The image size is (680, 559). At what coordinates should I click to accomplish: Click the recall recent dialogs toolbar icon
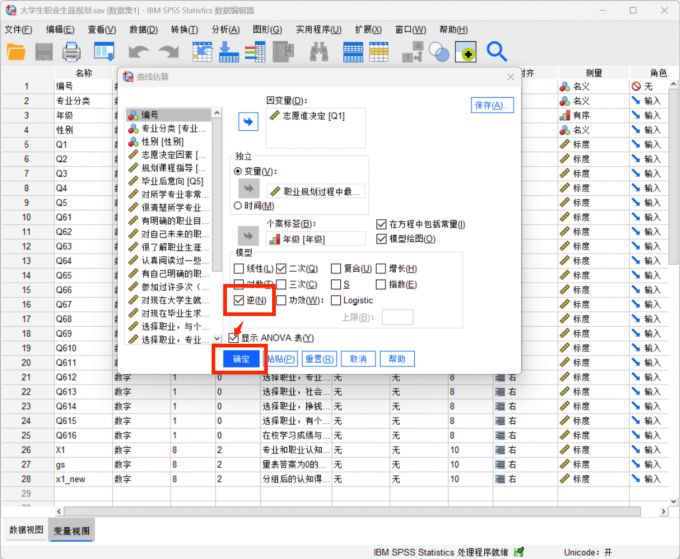click(x=102, y=51)
